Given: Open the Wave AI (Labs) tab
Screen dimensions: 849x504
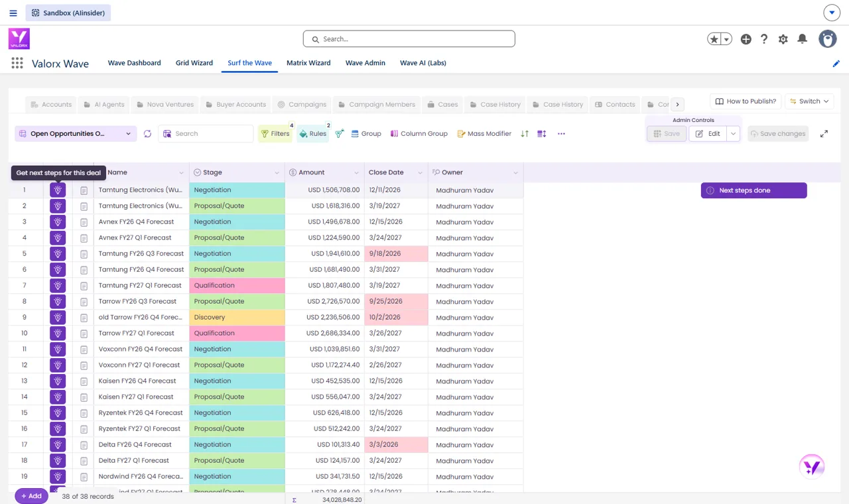Looking at the screenshot, I should (423, 63).
